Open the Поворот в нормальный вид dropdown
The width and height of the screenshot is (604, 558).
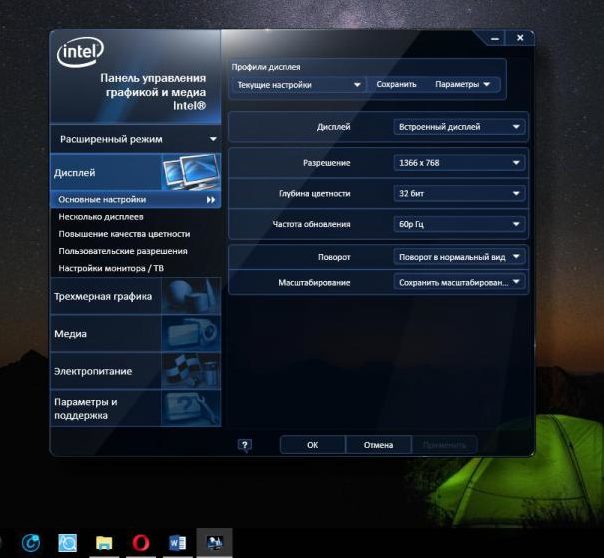[460, 257]
